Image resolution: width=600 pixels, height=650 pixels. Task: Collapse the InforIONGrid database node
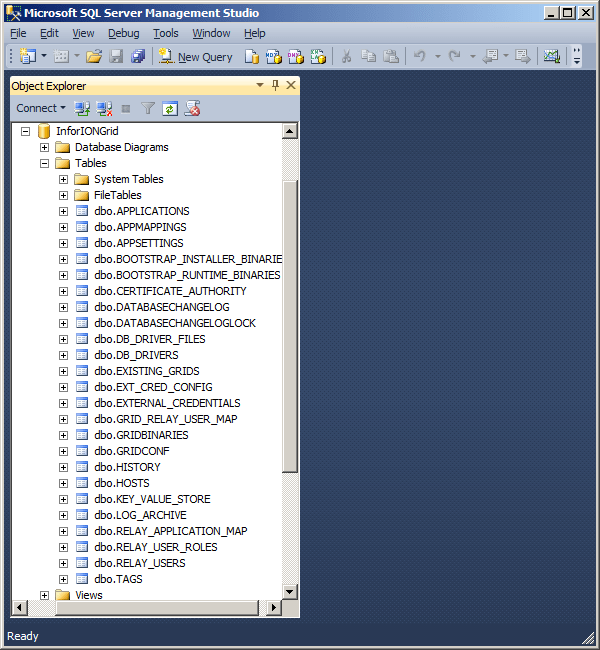pyautogui.click(x=25, y=131)
